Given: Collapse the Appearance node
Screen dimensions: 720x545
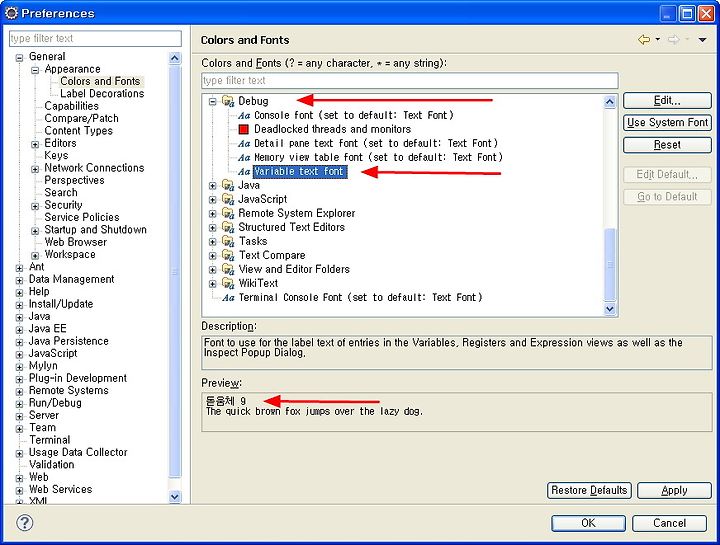Looking at the screenshot, I should pyautogui.click(x=35, y=70).
